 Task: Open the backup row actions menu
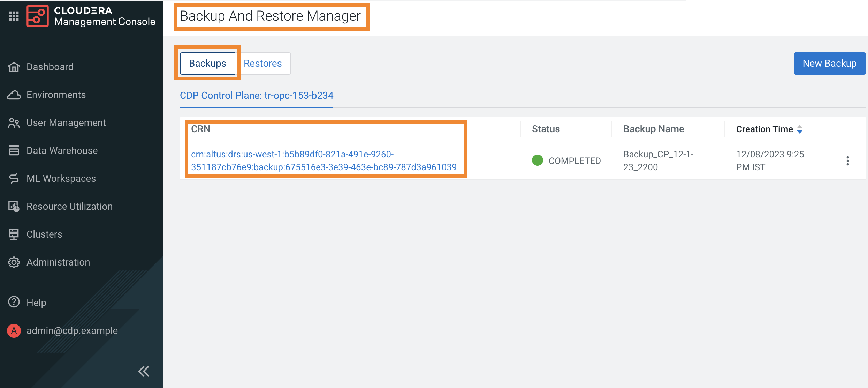848,161
